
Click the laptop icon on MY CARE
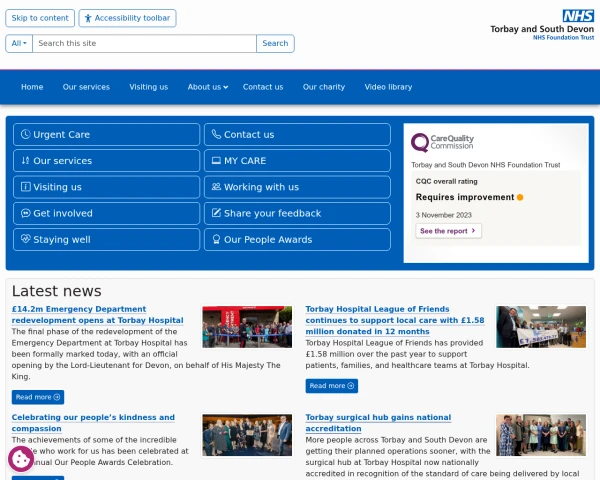[216, 161]
